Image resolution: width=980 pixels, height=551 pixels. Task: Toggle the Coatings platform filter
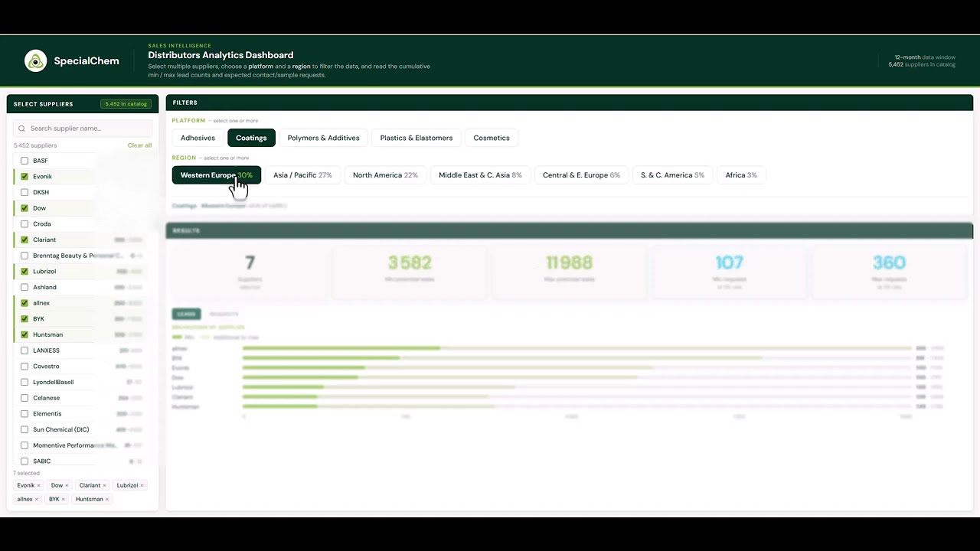(x=251, y=138)
